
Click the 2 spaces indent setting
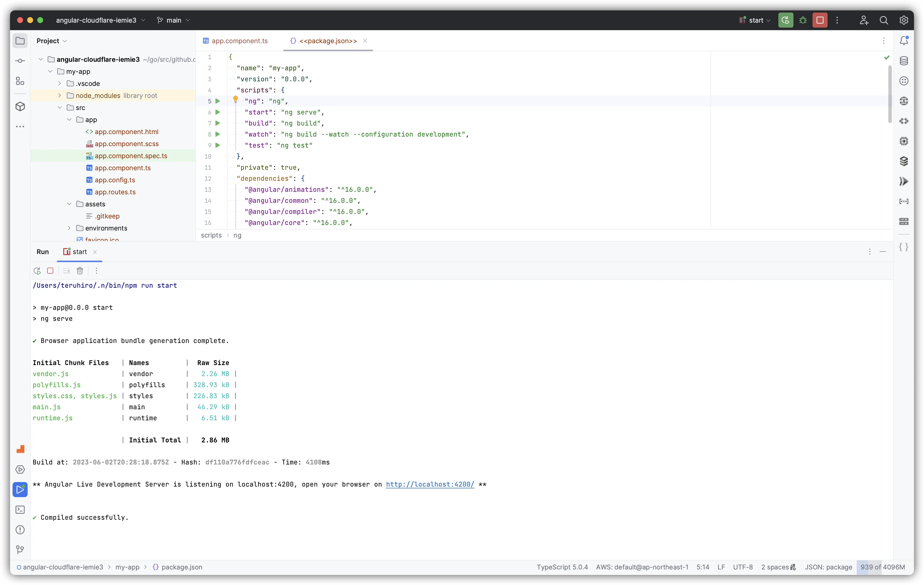[x=775, y=567]
